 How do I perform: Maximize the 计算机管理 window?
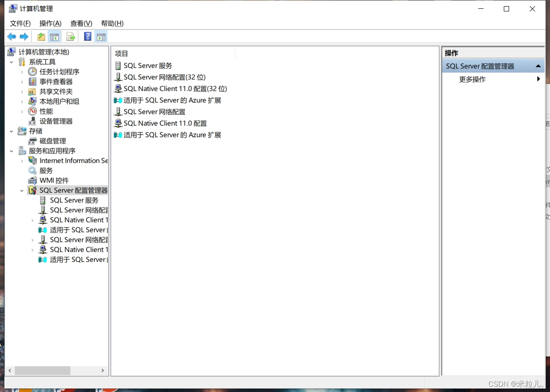coord(506,9)
